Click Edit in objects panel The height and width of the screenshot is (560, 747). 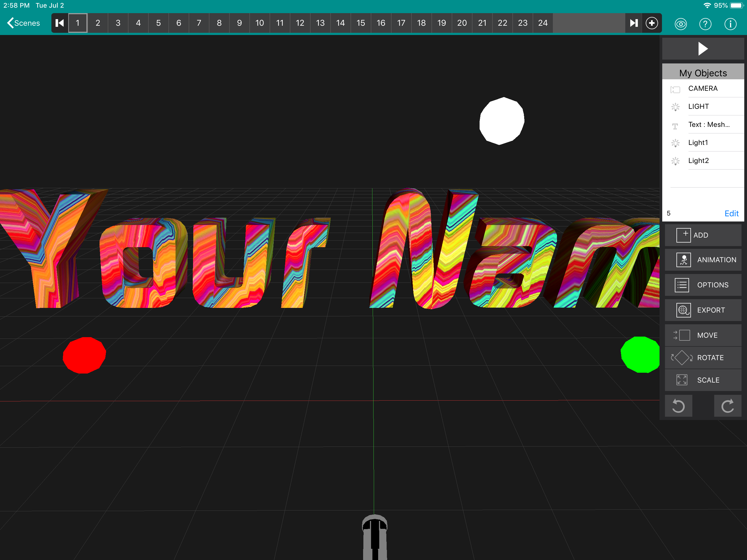731,214
